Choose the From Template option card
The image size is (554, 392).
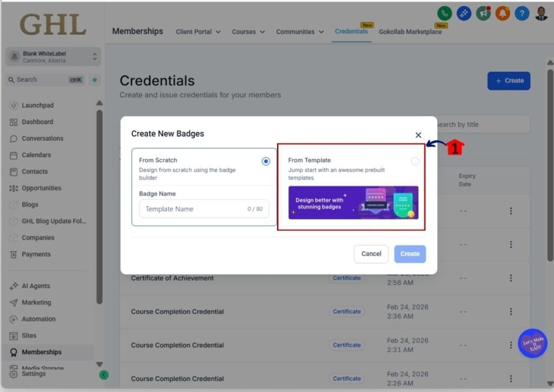pyautogui.click(x=351, y=187)
